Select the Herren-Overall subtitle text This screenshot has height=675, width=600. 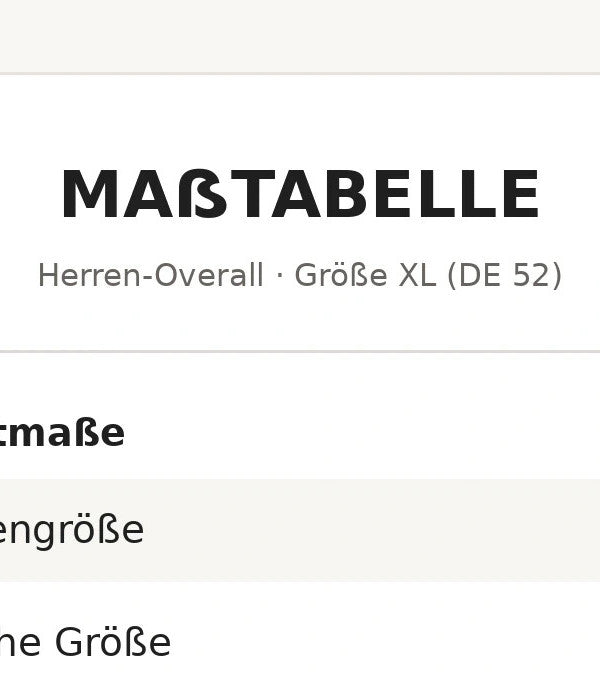coord(300,275)
